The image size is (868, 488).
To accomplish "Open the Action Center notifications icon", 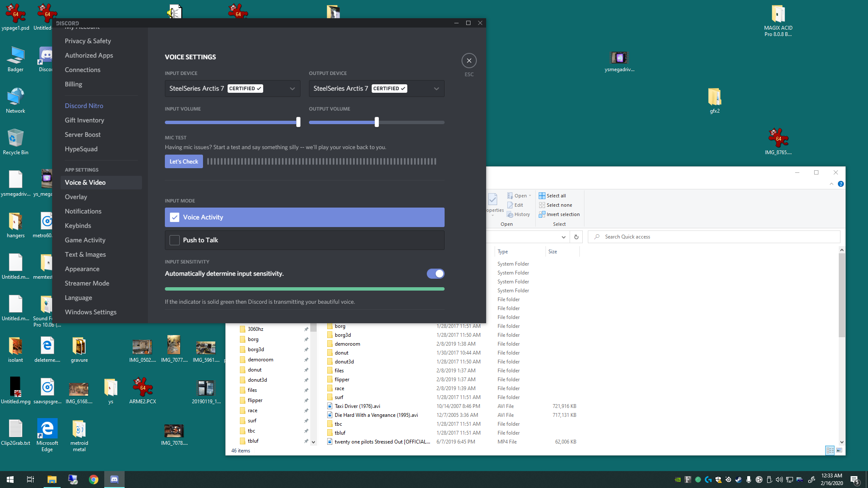I will point(855,480).
